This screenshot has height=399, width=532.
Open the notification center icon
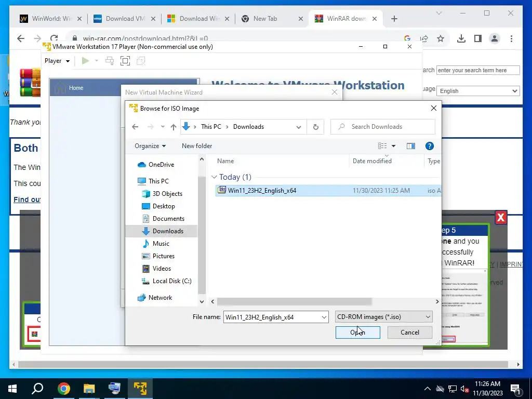tap(516, 389)
